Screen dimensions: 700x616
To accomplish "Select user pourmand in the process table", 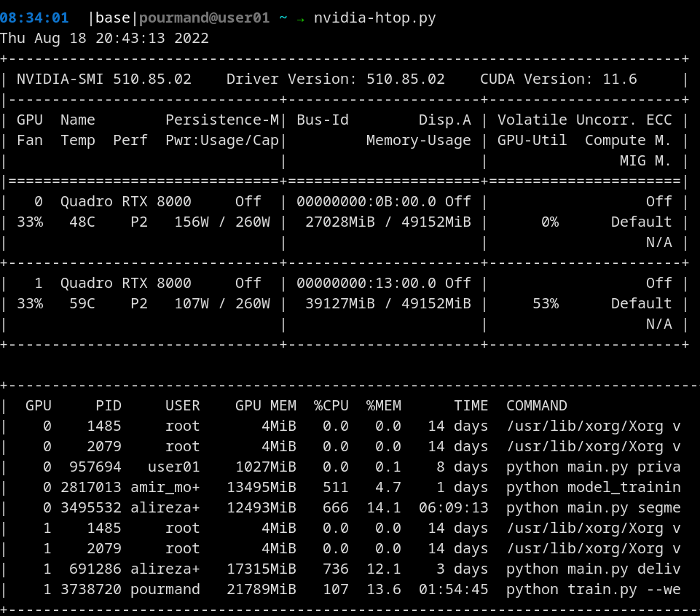I will coord(165,590).
